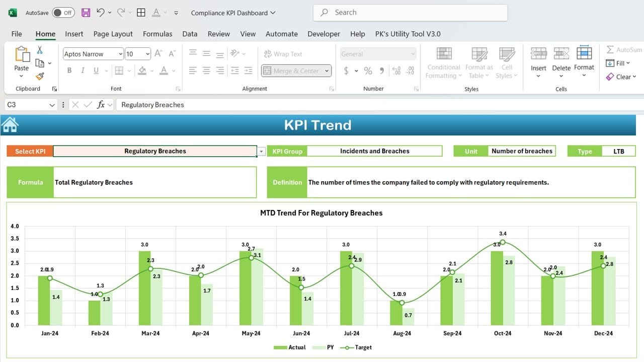Open the workbook title dropdown
This screenshot has width=644, height=362.
273,13
